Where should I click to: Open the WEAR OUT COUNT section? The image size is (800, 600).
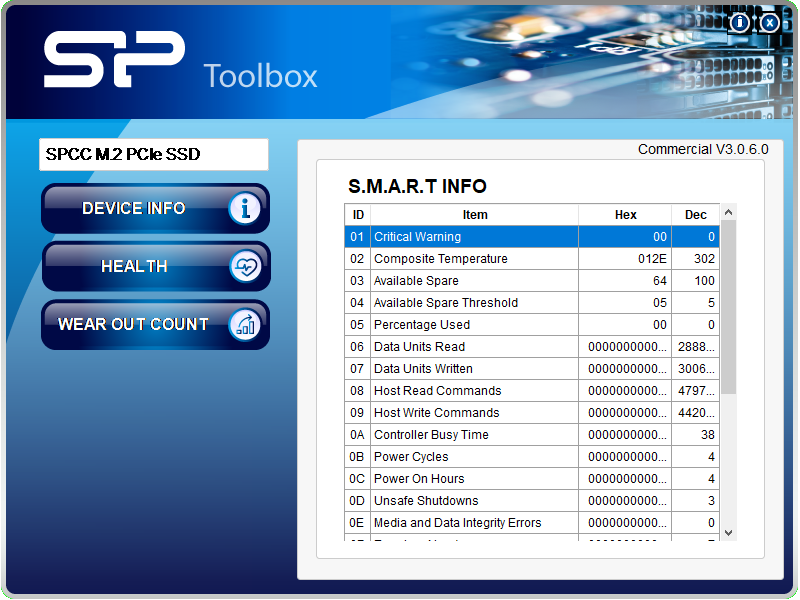pos(155,324)
